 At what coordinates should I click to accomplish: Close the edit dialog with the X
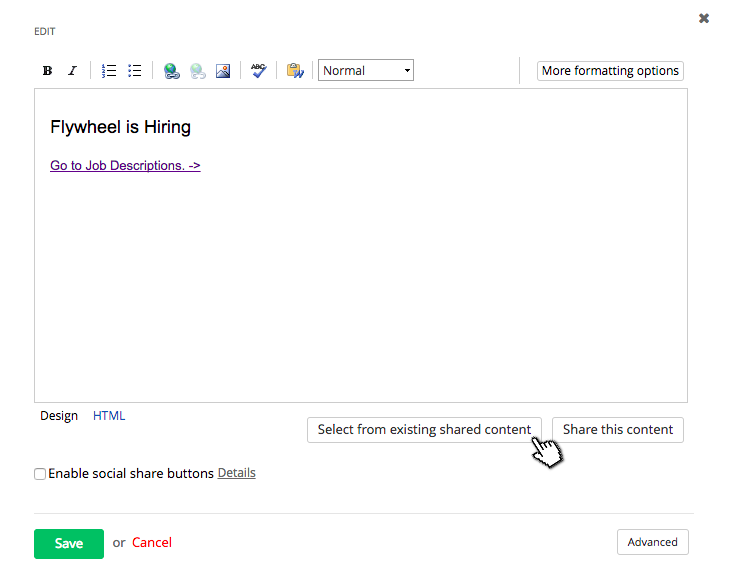point(704,18)
